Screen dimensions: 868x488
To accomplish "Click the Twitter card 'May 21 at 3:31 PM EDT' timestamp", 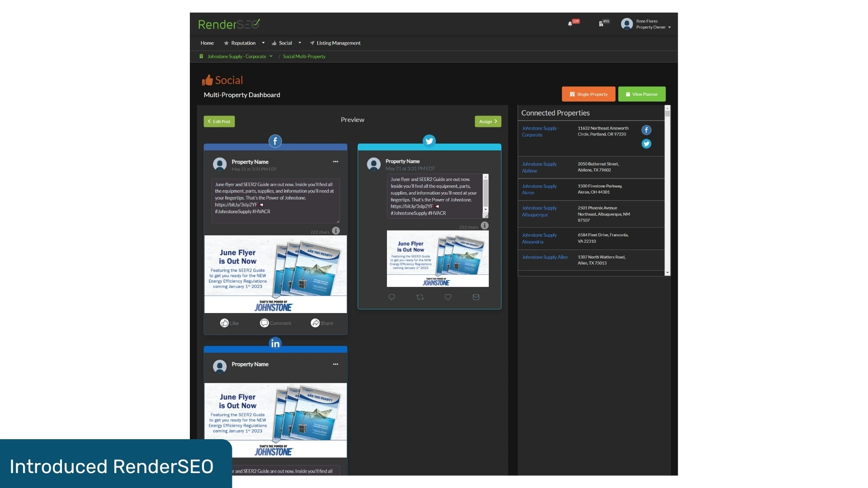I will pyautogui.click(x=410, y=169).
